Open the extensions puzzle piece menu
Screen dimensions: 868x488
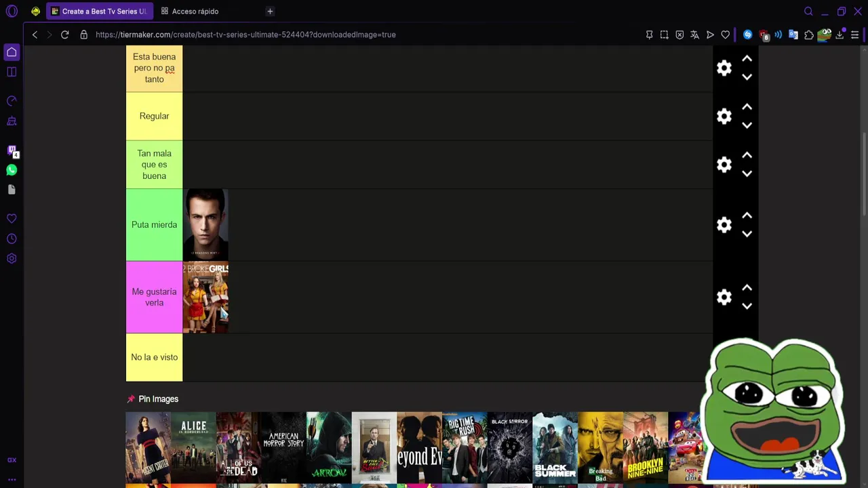pos(809,35)
